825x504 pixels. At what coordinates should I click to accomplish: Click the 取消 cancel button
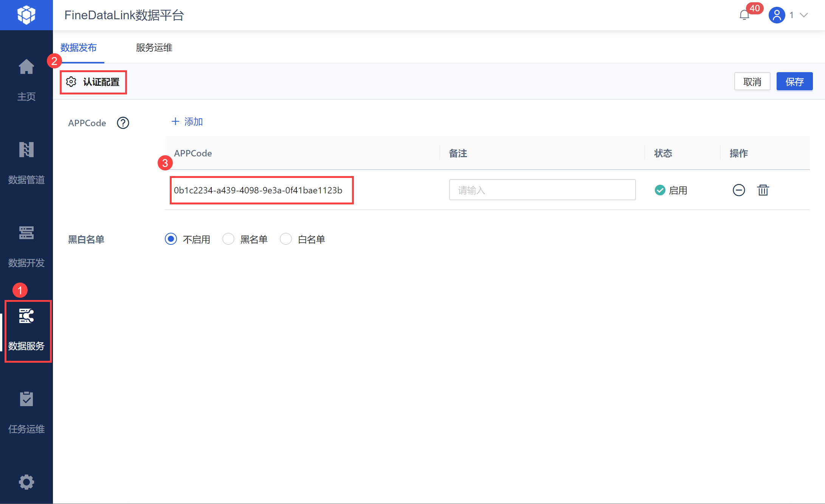752,82
